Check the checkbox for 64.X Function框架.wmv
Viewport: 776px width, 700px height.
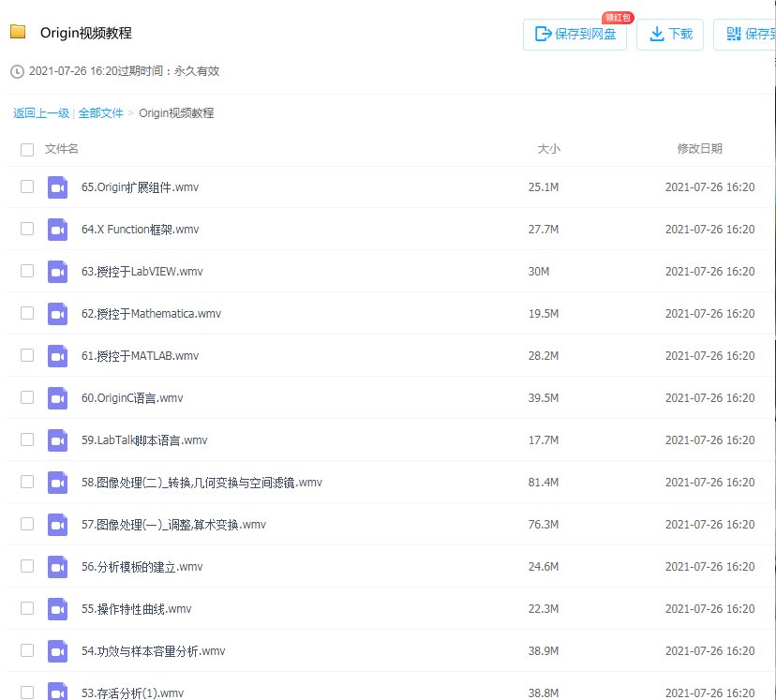coord(26,229)
